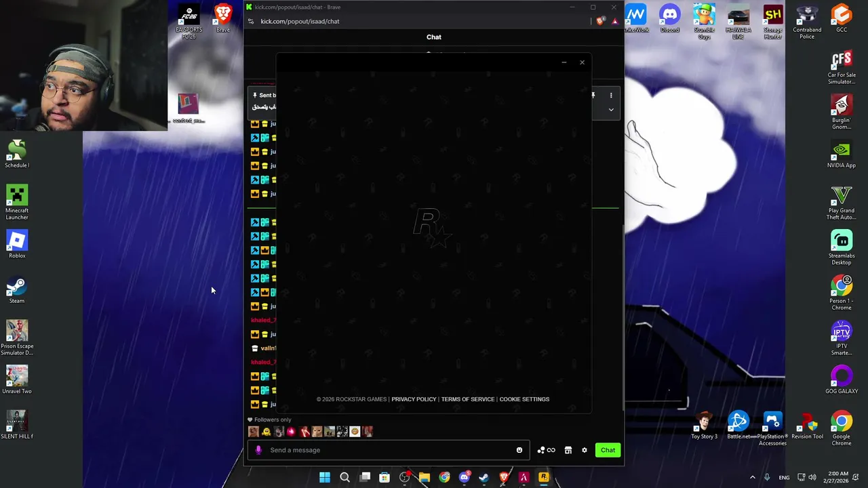This screenshot has height=488, width=868.
Task: Open pinned message three-dot options menu
Action: click(611, 96)
